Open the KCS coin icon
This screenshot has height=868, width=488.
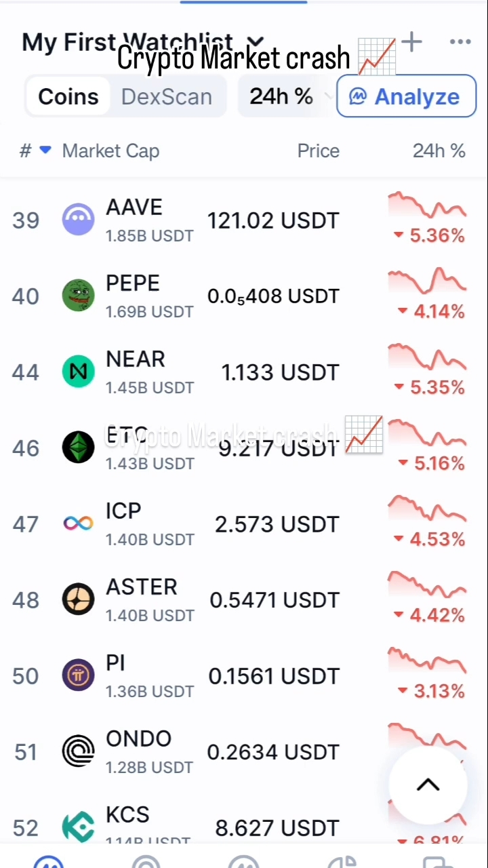tap(78, 827)
